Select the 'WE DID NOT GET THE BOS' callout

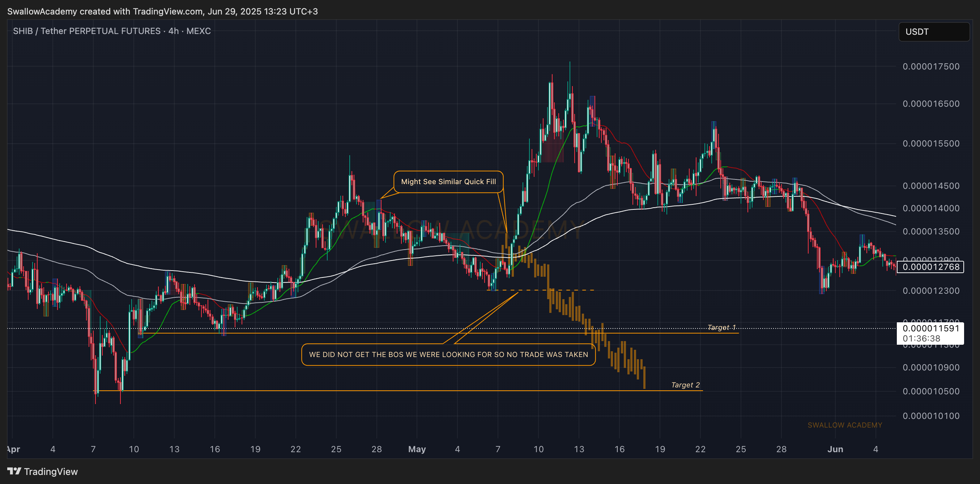pos(448,354)
